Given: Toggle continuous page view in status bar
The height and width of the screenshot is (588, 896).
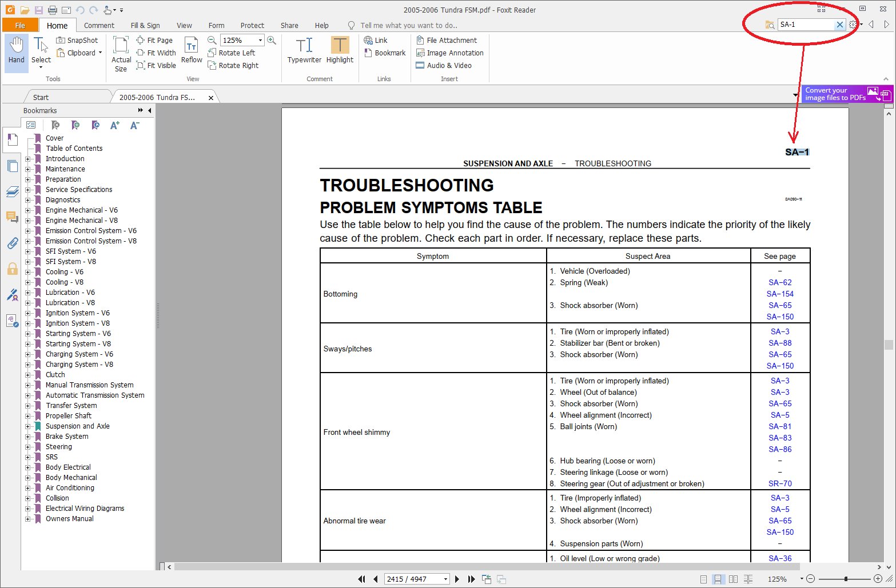Looking at the screenshot, I should (x=718, y=579).
